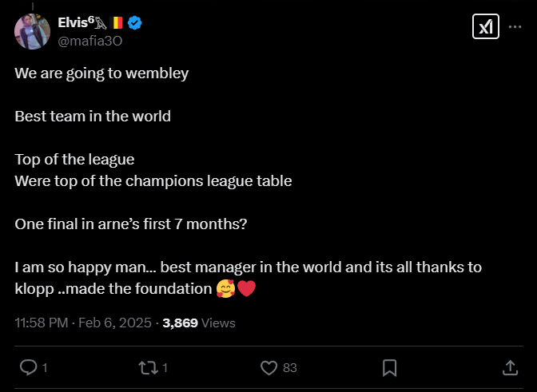Click the repost count number
The width and height of the screenshot is (537, 392).
pos(165,368)
